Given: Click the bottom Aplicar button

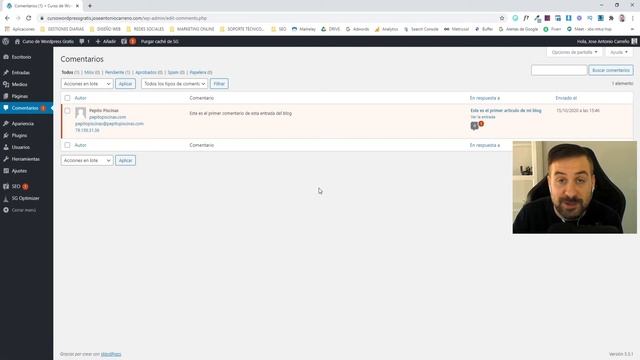Looking at the screenshot, I should [125, 160].
